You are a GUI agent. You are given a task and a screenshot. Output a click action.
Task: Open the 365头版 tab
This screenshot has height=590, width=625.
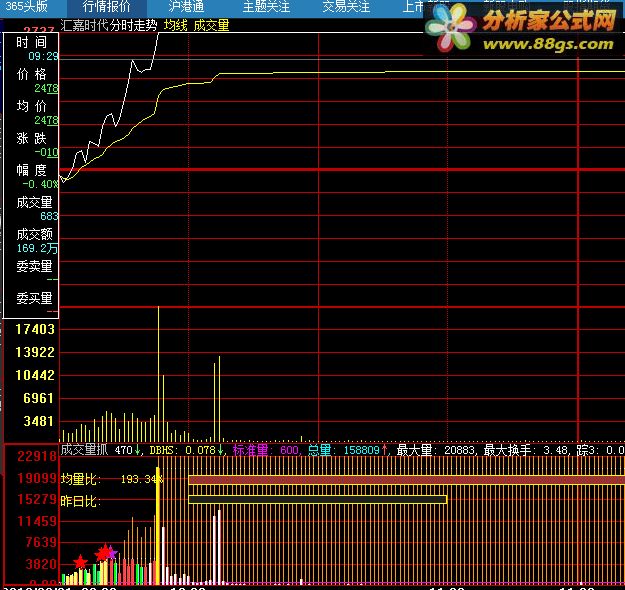click(x=26, y=7)
